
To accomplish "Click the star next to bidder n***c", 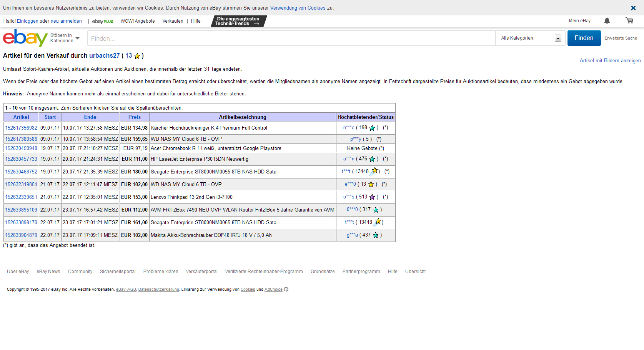I will (372, 128).
